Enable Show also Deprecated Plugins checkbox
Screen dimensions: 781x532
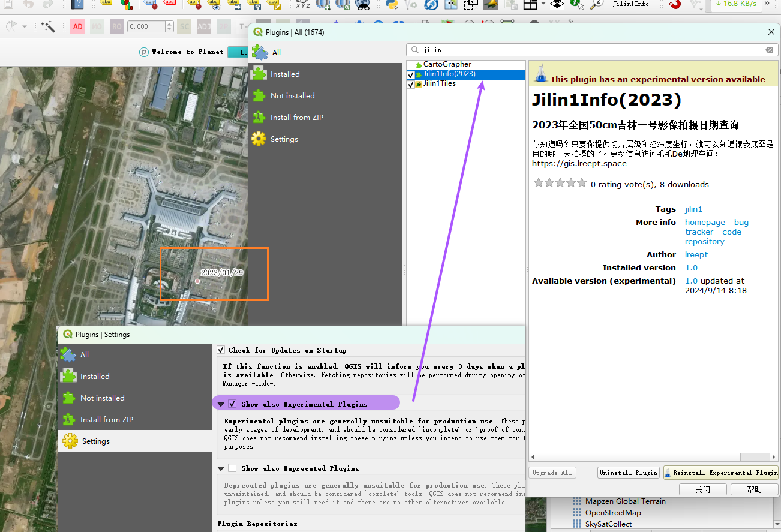coord(232,468)
